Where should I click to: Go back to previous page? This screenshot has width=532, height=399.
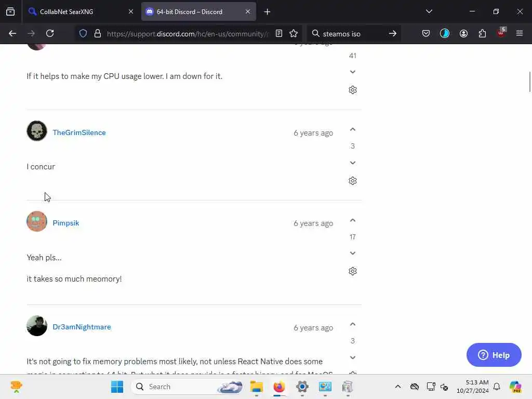(12, 33)
